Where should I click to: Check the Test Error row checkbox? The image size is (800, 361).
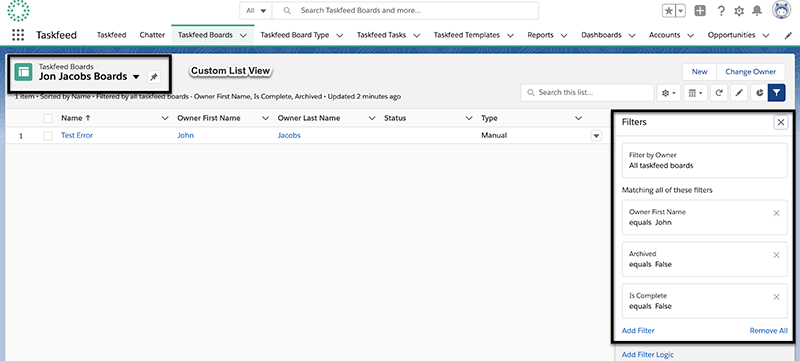(48, 136)
